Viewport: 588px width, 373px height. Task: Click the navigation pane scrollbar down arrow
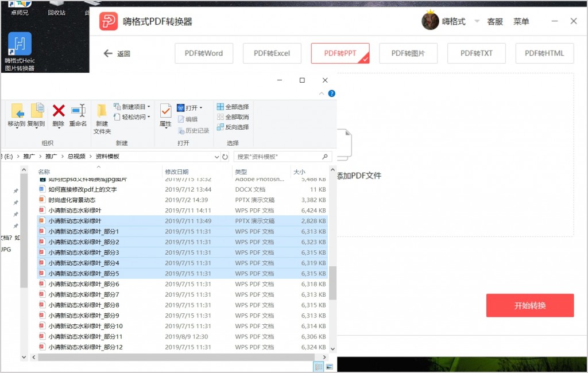(x=24, y=358)
